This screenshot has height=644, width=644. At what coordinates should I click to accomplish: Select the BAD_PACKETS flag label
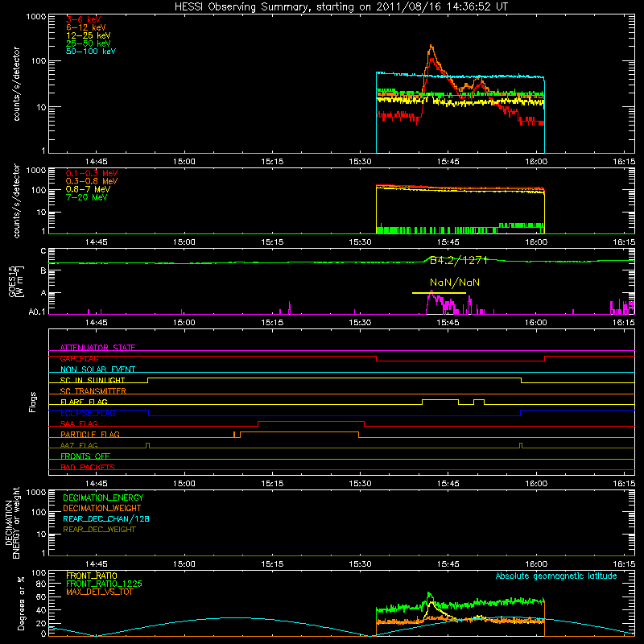tap(88, 467)
